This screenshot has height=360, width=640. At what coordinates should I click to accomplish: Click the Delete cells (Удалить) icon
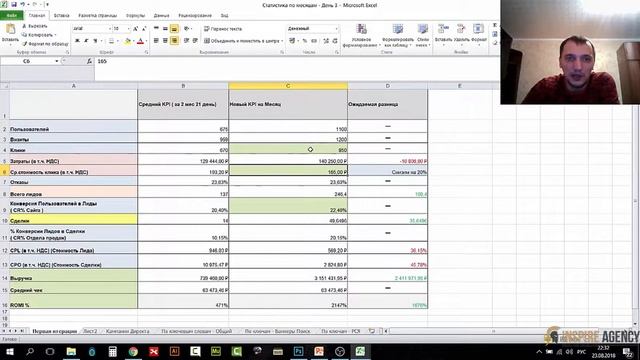point(461,29)
